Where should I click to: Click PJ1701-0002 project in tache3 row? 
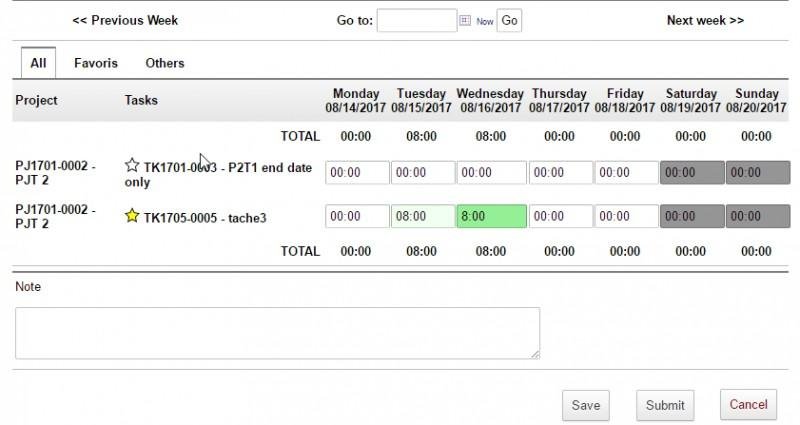pyautogui.click(x=55, y=216)
